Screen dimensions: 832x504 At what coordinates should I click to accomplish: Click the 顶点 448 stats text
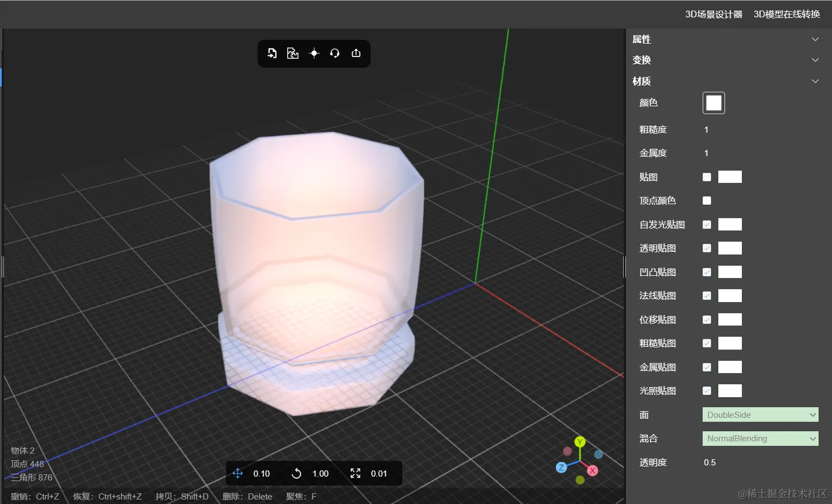click(27, 464)
